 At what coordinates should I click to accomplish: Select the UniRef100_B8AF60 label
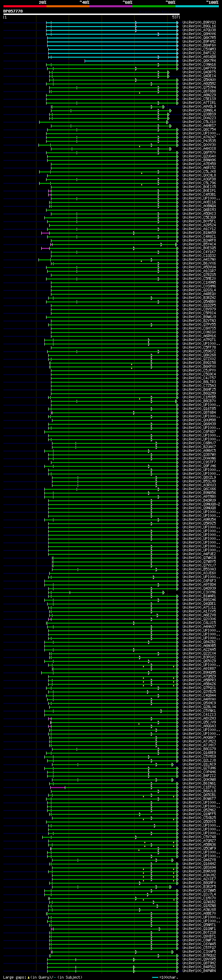(199, 45)
